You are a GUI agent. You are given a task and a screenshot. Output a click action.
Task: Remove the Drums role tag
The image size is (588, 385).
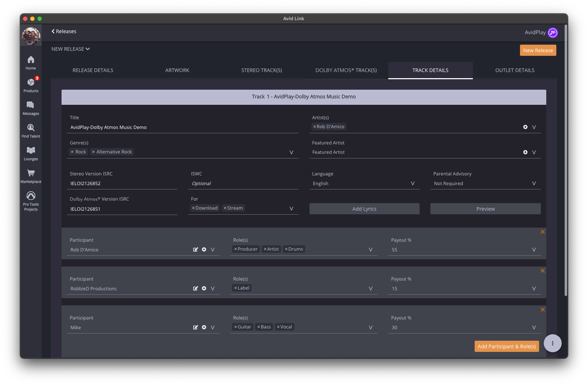286,249
